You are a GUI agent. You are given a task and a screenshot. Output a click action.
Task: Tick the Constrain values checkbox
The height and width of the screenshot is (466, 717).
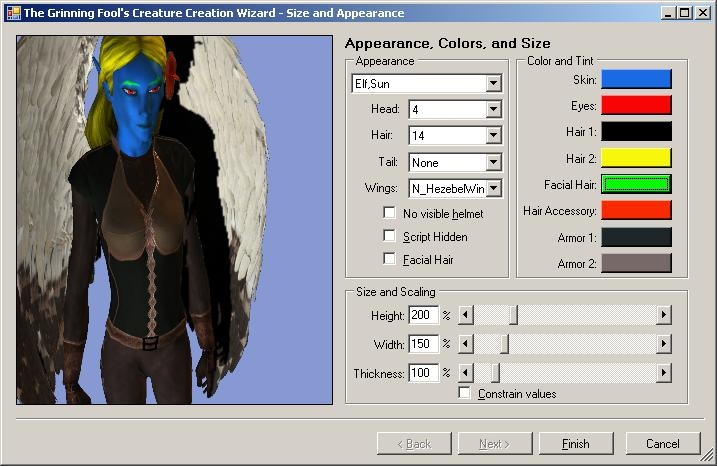(x=464, y=393)
